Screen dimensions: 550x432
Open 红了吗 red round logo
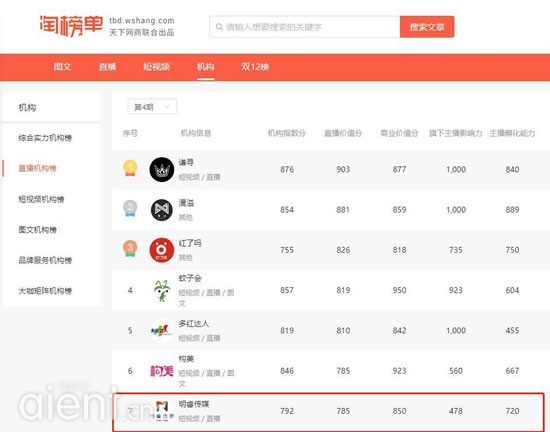(x=162, y=250)
